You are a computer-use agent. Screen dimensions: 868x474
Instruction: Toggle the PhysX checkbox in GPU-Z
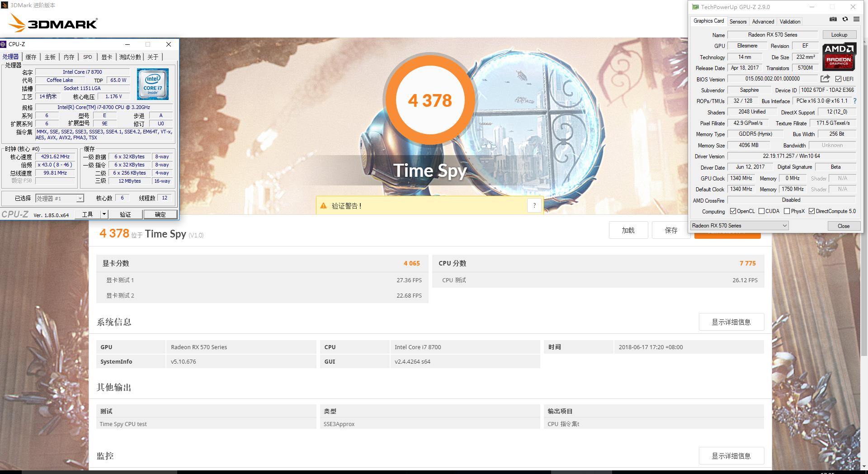[787, 211]
